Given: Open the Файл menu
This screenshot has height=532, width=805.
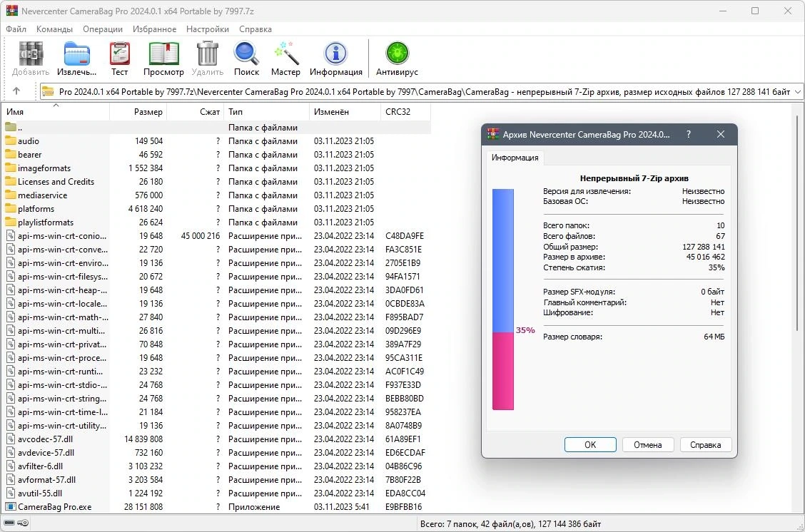Looking at the screenshot, I should coord(16,29).
